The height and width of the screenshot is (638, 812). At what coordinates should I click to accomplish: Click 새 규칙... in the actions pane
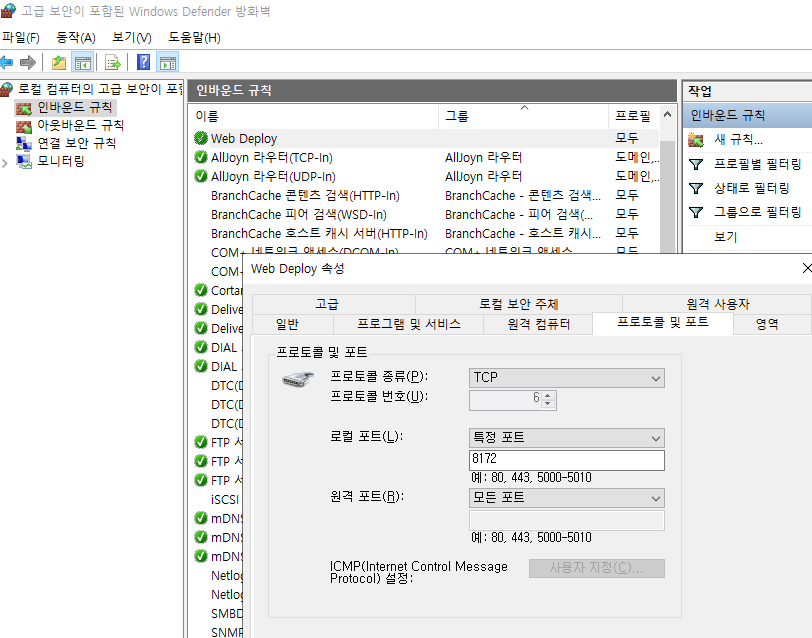coord(738,140)
